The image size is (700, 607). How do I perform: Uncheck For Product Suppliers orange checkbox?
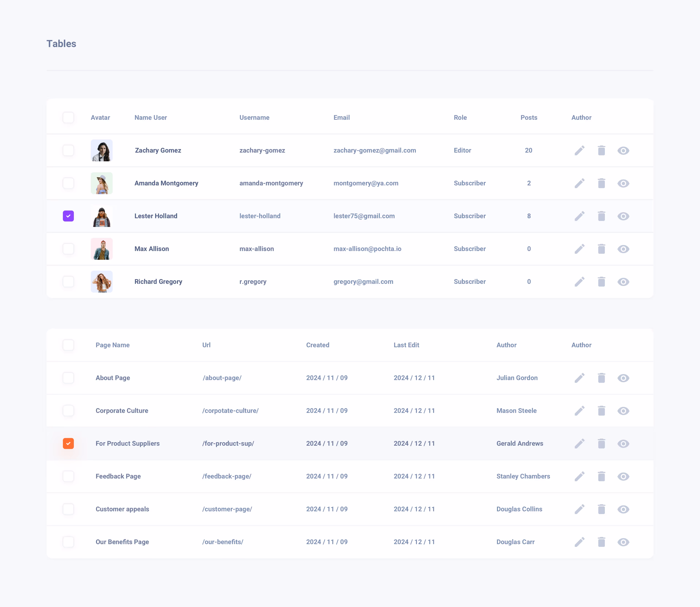(x=68, y=443)
